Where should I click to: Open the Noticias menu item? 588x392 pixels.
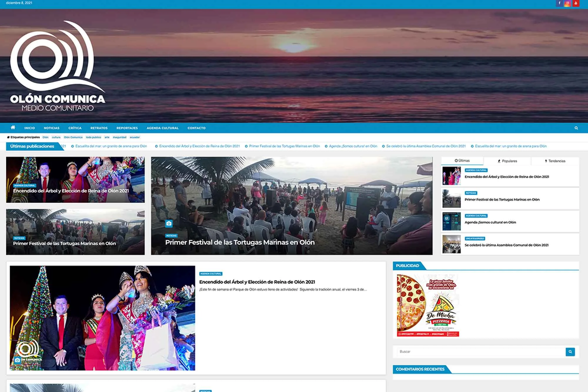[x=51, y=128]
